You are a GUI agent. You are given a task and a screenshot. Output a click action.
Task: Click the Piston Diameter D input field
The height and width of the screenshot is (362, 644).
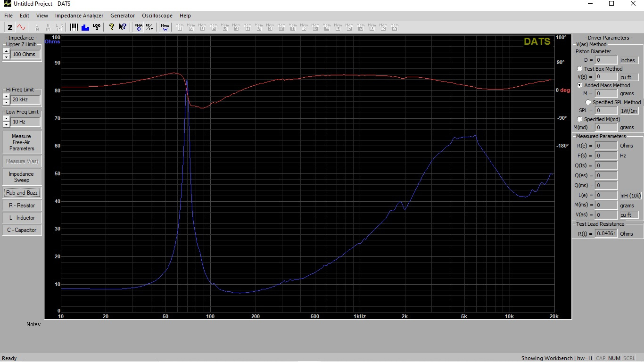tap(606, 60)
